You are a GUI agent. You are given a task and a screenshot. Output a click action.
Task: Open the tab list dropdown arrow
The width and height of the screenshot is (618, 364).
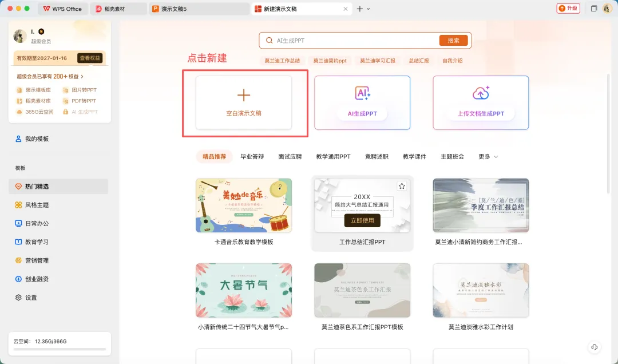369,9
